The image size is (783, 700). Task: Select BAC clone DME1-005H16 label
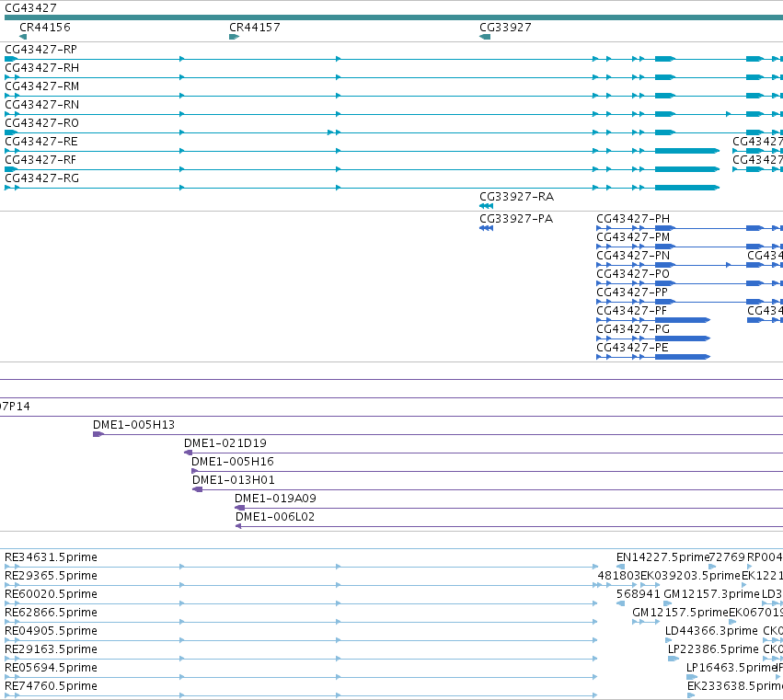click(x=233, y=462)
